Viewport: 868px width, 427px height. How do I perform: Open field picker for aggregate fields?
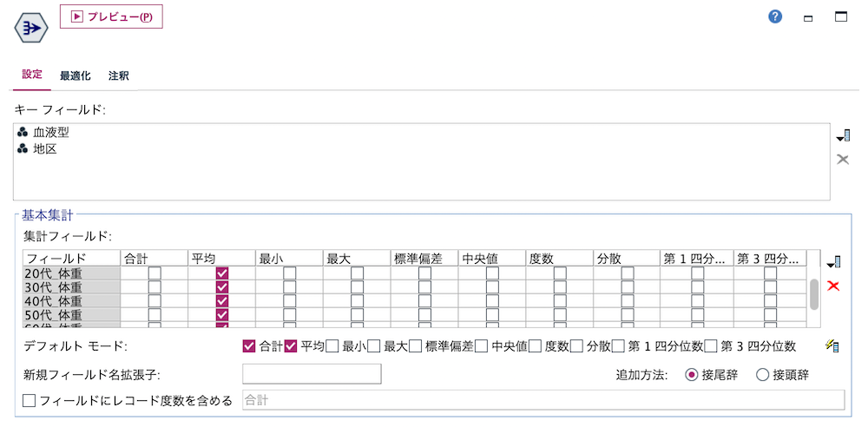pyautogui.click(x=833, y=261)
